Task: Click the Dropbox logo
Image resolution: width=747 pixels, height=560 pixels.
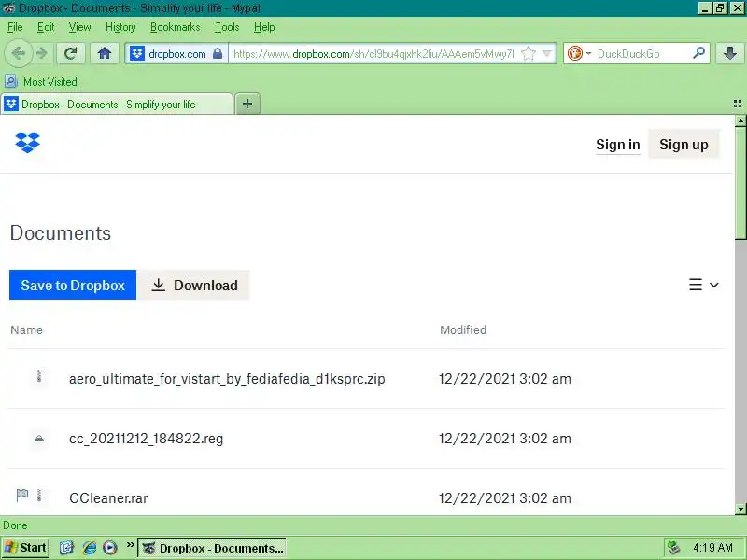Action: pos(28,143)
